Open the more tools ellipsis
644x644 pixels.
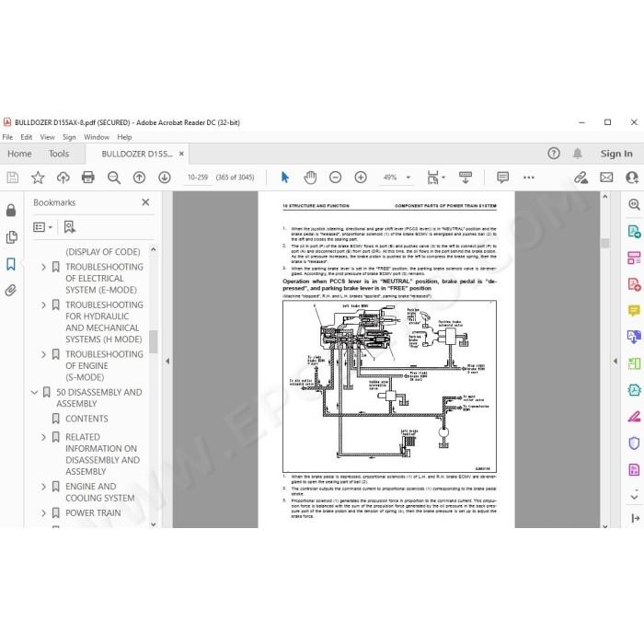point(529,178)
